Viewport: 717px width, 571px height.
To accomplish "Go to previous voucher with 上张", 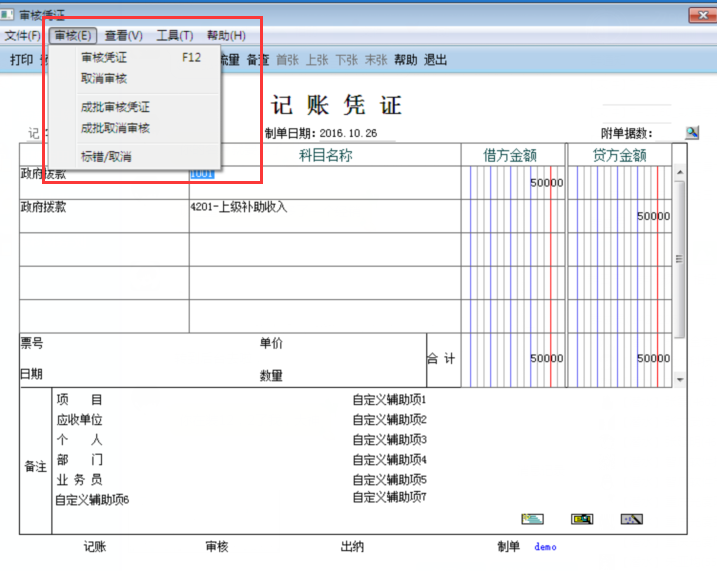I will pyautogui.click(x=317, y=60).
